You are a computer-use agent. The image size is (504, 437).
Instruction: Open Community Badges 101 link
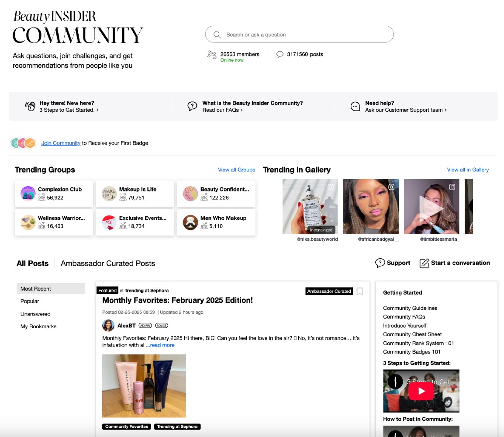tap(411, 352)
